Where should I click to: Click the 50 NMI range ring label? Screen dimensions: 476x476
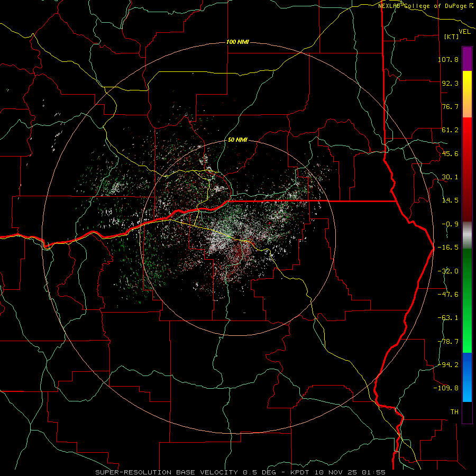point(237,140)
